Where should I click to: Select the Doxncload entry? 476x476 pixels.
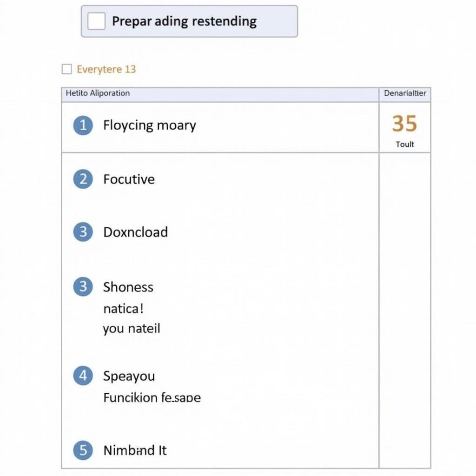click(x=135, y=232)
